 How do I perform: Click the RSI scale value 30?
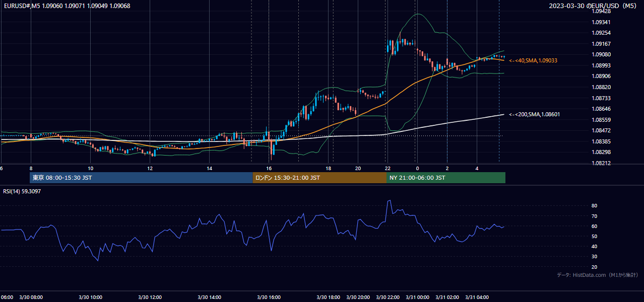click(595, 257)
